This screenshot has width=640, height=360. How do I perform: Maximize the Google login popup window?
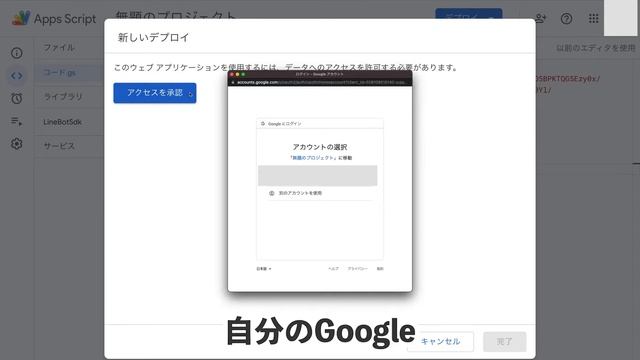(243, 75)
